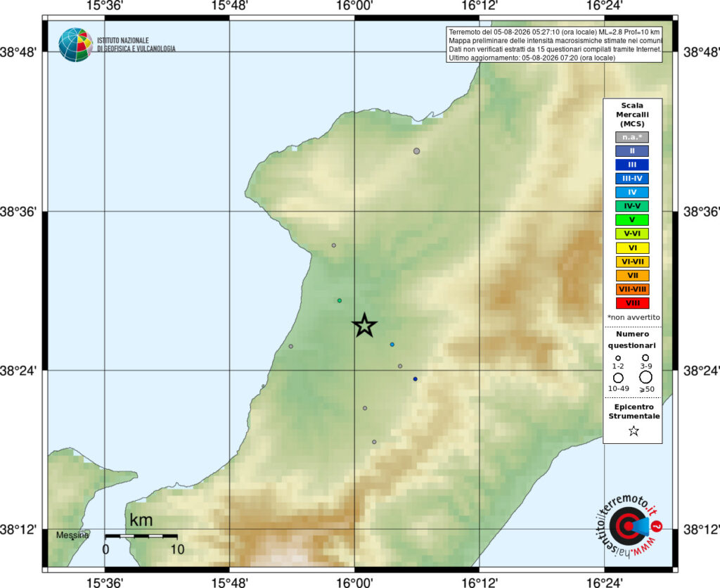Click the yellow VI intensity legend swatch
Screen dimensions: 720x588
click(632, 248)
